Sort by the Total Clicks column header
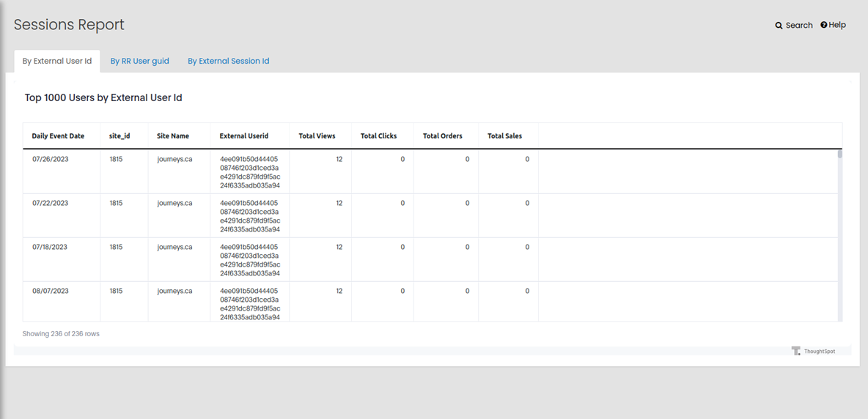Image resolution: width=868 pixels, height=419 pixels. tap(378, 136)
